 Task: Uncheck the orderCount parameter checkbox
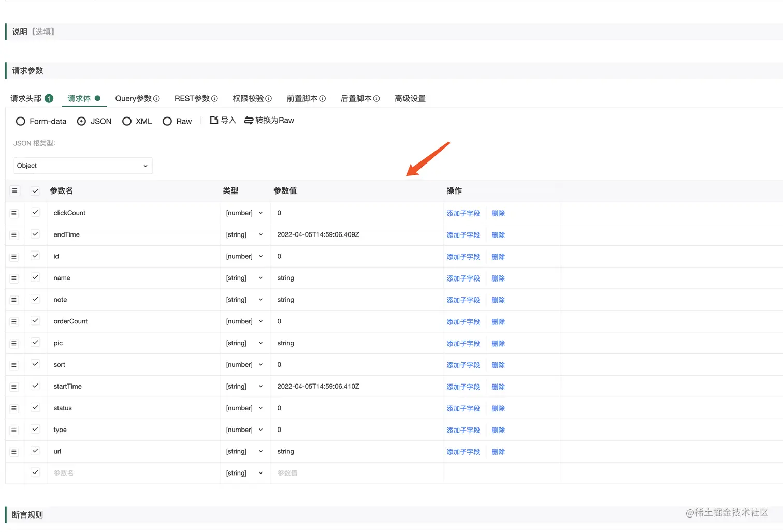[x=35, y=321]
